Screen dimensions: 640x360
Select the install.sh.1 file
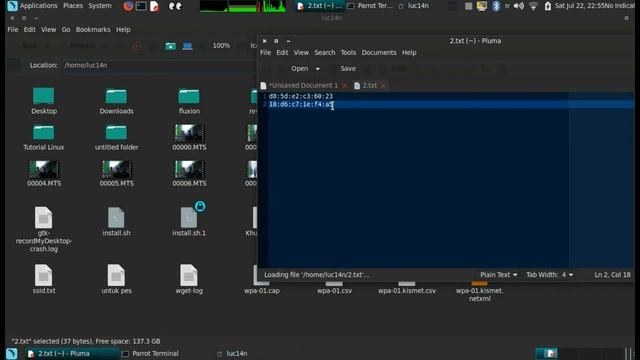point(189,218)
